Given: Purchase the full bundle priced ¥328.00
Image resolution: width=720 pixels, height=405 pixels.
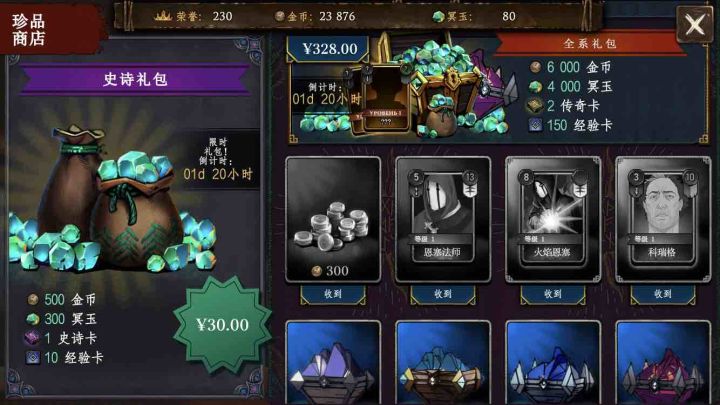Looking at the screenshot, I should (330, 49).
